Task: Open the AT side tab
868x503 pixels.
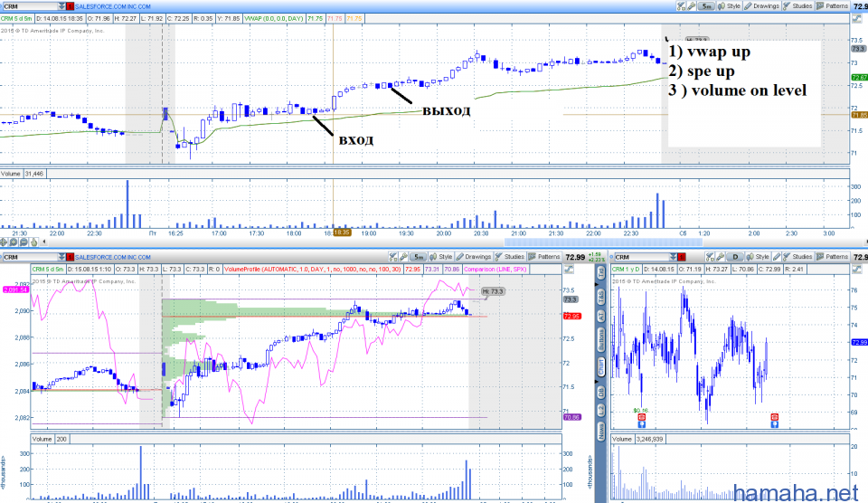Action: (601, 317)
